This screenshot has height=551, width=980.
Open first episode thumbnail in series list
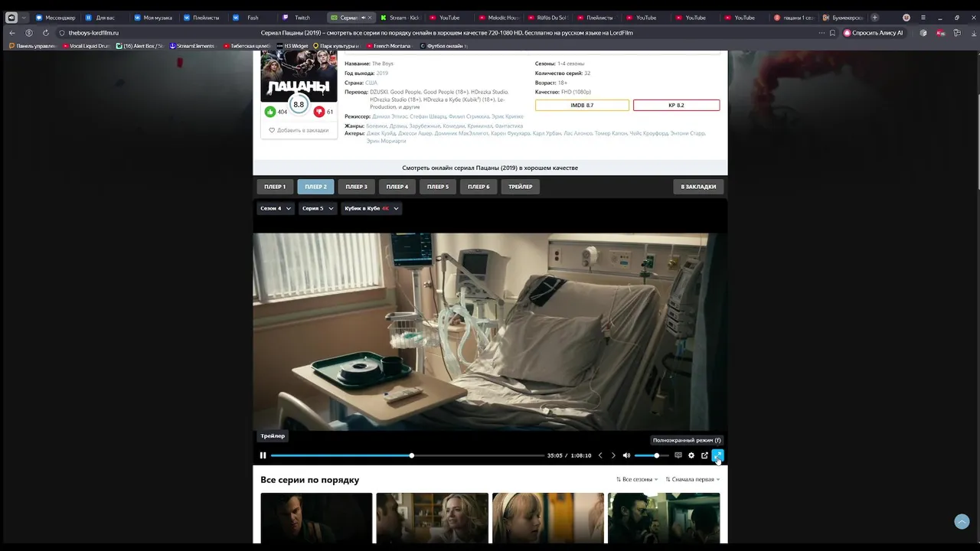(x=316, y=518)
